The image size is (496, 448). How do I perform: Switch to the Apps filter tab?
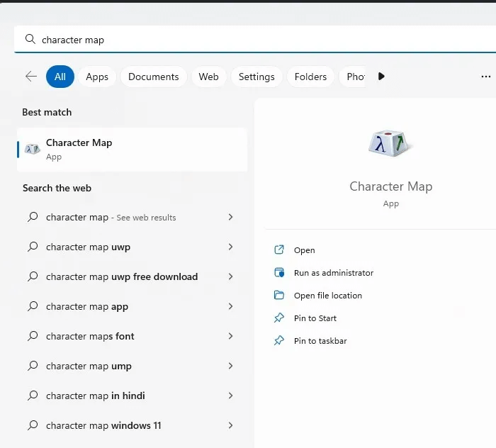point(97,77)
